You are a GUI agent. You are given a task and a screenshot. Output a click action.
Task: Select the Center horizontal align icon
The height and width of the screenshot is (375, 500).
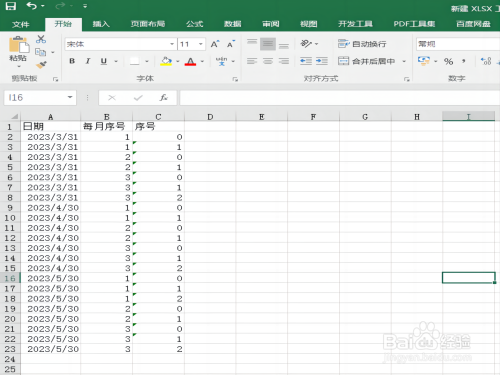(268, 61)
